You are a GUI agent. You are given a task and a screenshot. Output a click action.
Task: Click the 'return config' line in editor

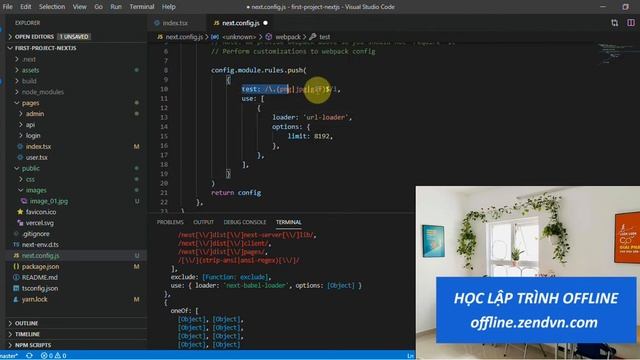pos(236,193)
